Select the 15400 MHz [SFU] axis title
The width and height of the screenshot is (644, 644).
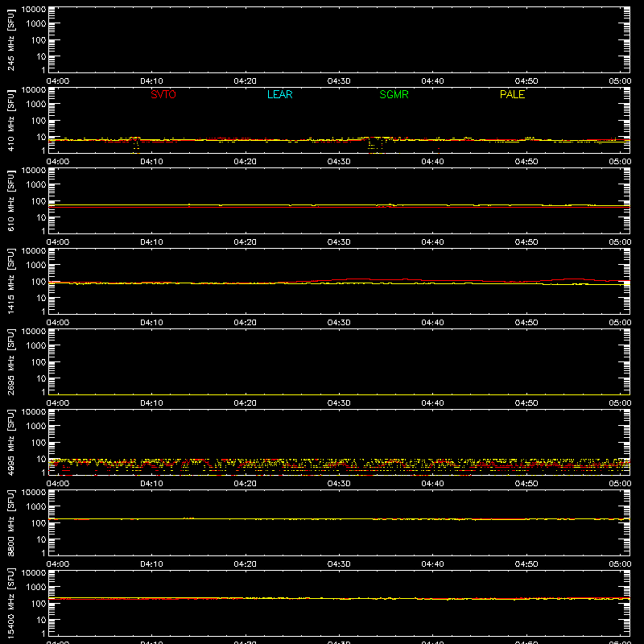point(10,603)
